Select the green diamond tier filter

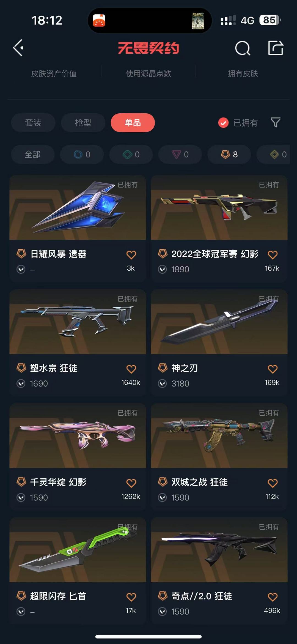tap(131, 154)
